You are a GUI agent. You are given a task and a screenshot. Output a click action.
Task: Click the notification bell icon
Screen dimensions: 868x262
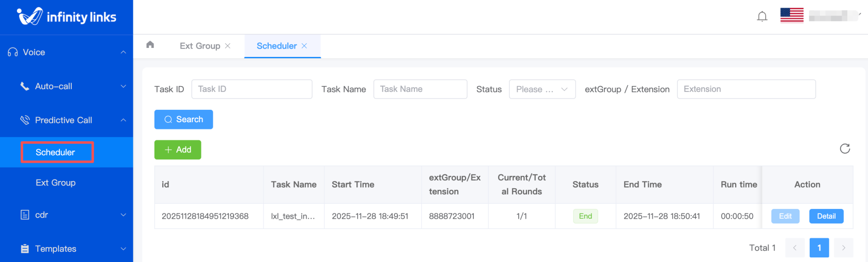(762, 17)
